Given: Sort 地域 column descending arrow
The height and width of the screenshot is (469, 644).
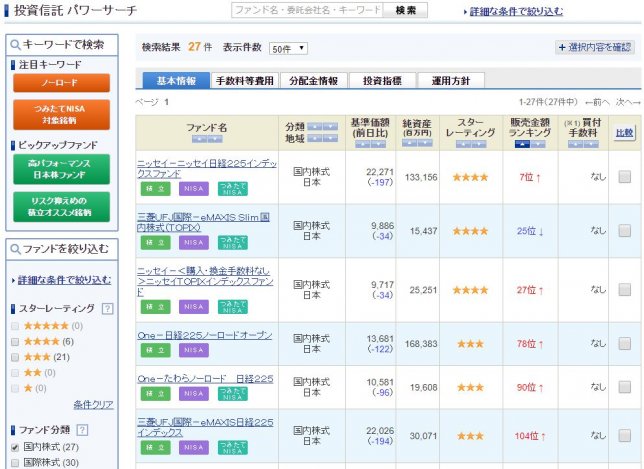Looking at the screenshot, I should point(330,138).
